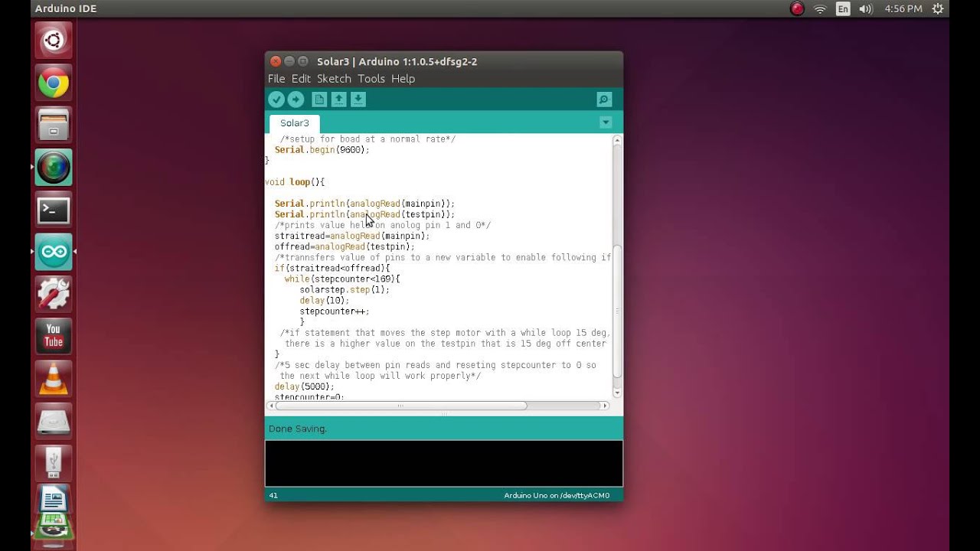This screenshot has width=980, height=551.
Task: Click the editor scroll left arrow
Action: point(269,406)
